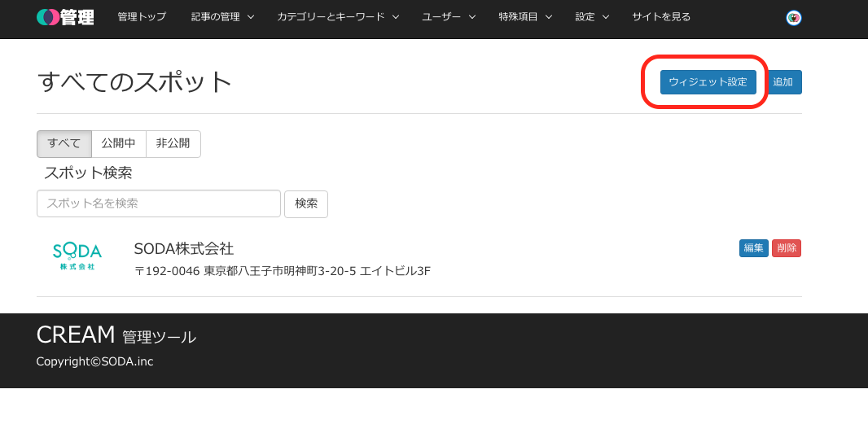Image resolution: width=868 pixels, height=433 pixels.
Task: Select the 公開中 filter tab
Action: [118, 144]
